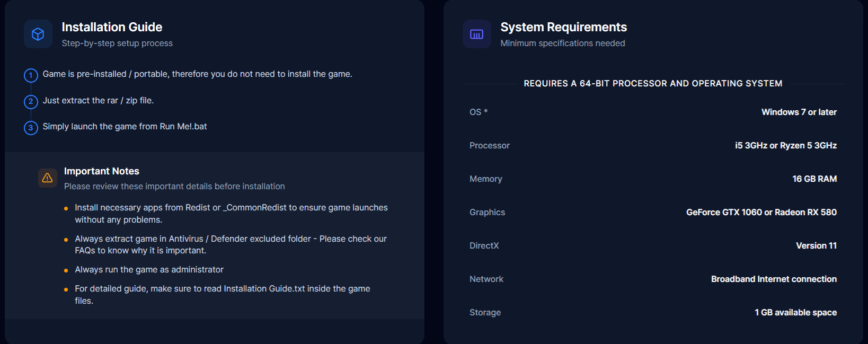Click 'Always run the game as administrator'
The width and height of the screenshot is (868, 344).
[x=149, y=270]
